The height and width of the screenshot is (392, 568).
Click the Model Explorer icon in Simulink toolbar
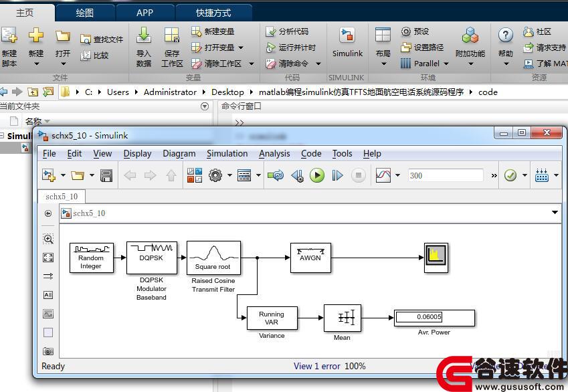[244, 176]
